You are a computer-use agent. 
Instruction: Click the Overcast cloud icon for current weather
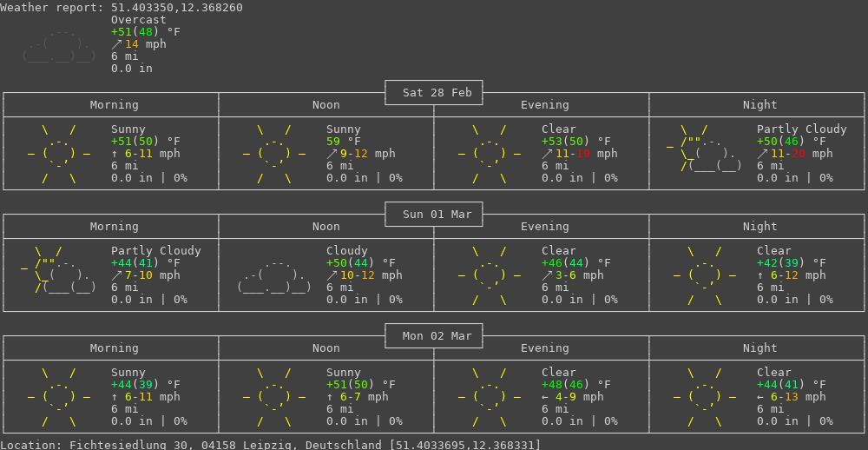tap(59, 46)
